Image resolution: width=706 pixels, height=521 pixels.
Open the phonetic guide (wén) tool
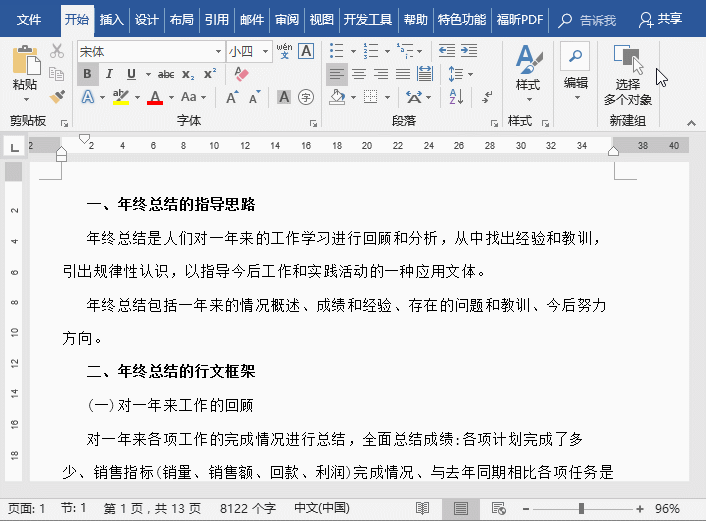pos(285,51)
